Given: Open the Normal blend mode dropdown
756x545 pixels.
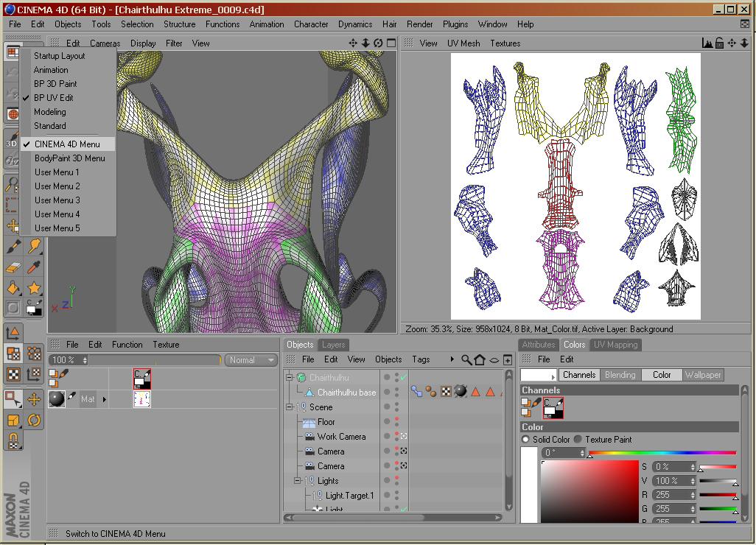Looking at the screenshot, I should tap(251, 360).
